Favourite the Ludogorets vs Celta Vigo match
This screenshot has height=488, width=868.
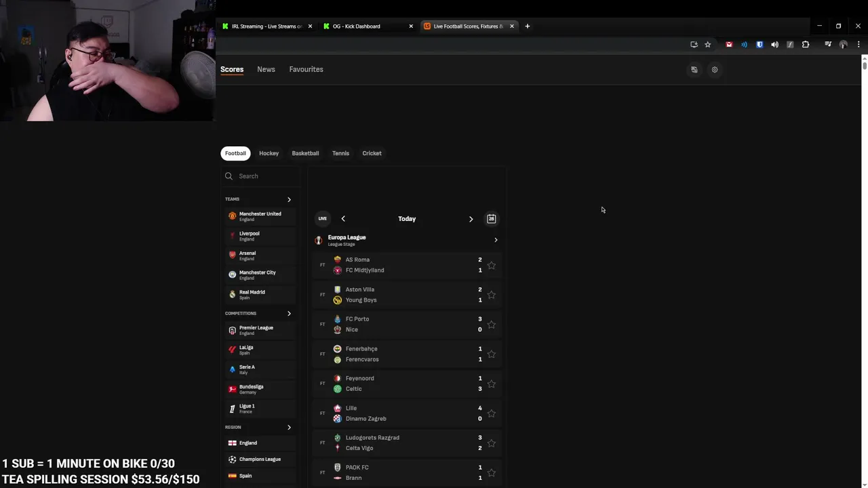(492, 443)
